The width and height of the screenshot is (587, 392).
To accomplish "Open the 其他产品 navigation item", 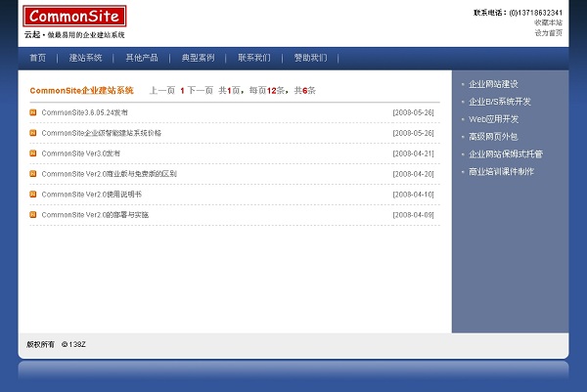I will click(x=142, y=58).
